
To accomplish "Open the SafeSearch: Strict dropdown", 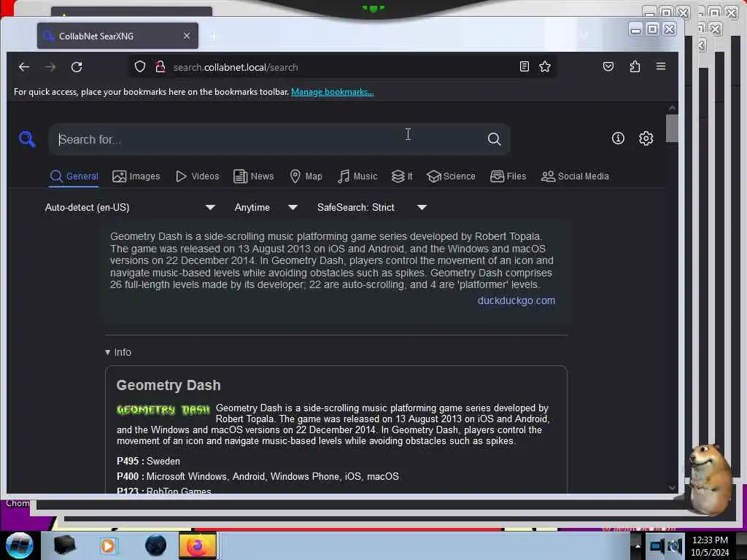I will (371, 208).
